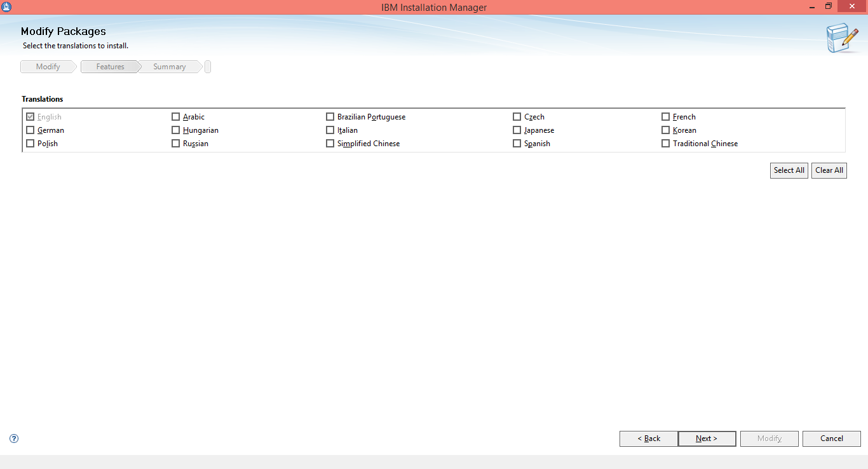The image size is (868, 469).
Task: Tick the Japanese translation checkbox
Action: tap(517, 130)
